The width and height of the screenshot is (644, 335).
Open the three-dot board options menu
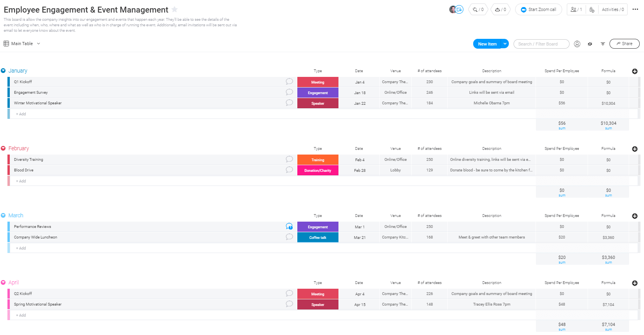point(635,9)
